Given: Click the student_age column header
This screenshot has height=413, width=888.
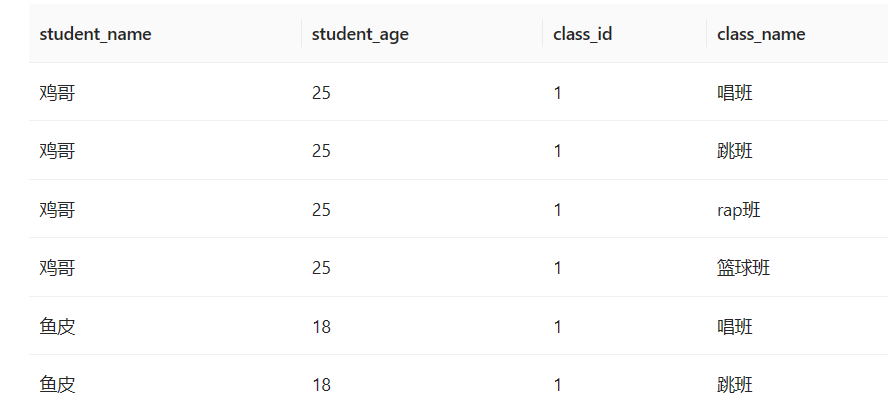Looking at the screenshot, I should (x=360, y=34).
